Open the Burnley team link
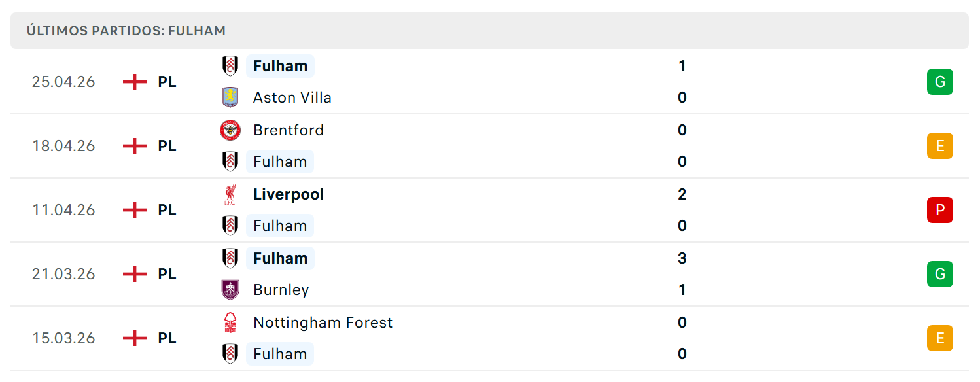 pyautogui.click(x=281, y=290)
